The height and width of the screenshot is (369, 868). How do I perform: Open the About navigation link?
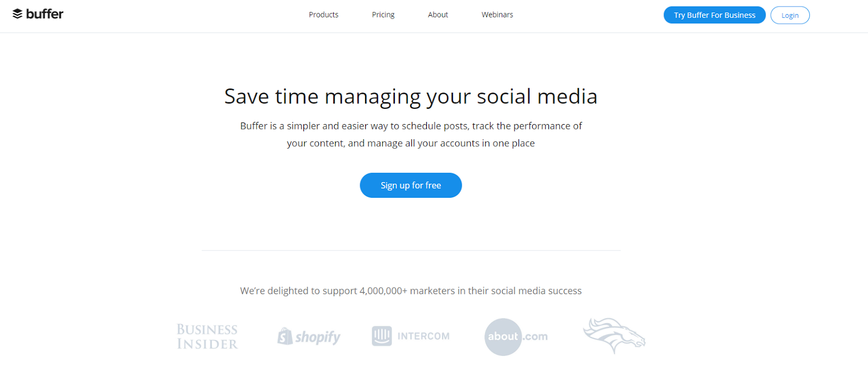tap(438, 15)
